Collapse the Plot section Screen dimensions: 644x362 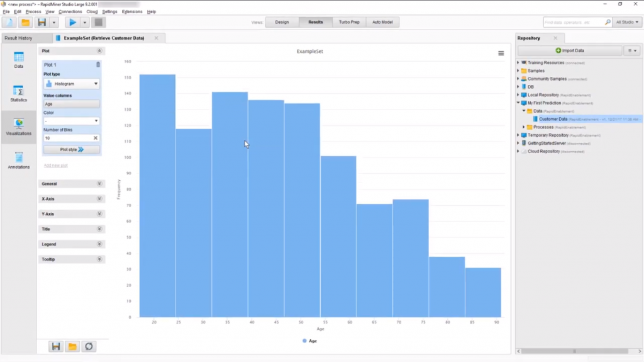(x=99, y=50)
